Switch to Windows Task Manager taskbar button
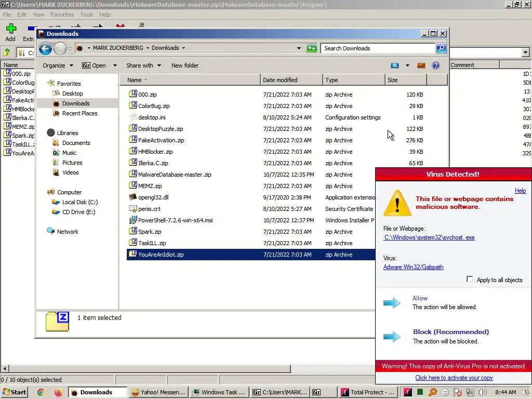 tap(219, 392)
